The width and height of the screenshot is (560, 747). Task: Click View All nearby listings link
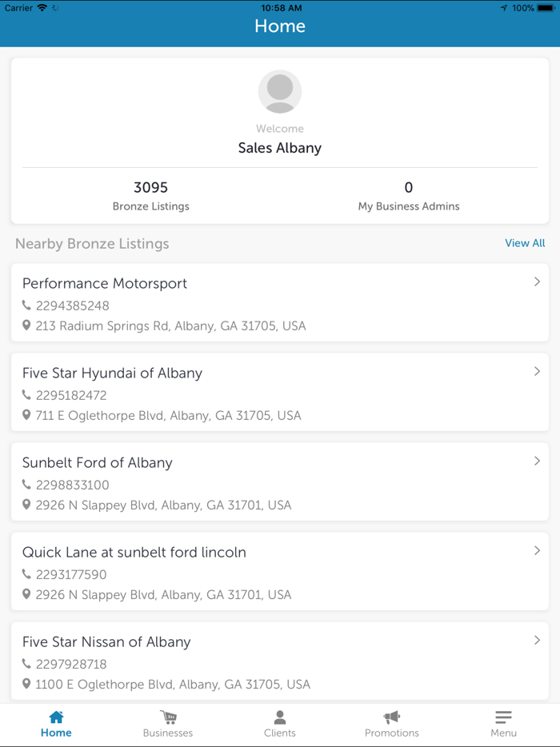coord(525,243)
